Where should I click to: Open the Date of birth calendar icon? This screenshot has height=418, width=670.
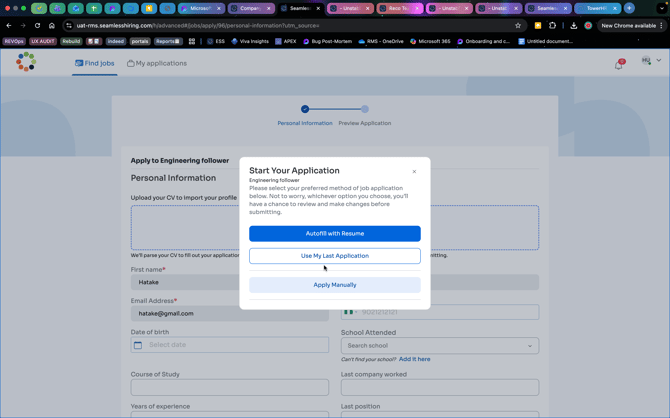pos(138,345)
